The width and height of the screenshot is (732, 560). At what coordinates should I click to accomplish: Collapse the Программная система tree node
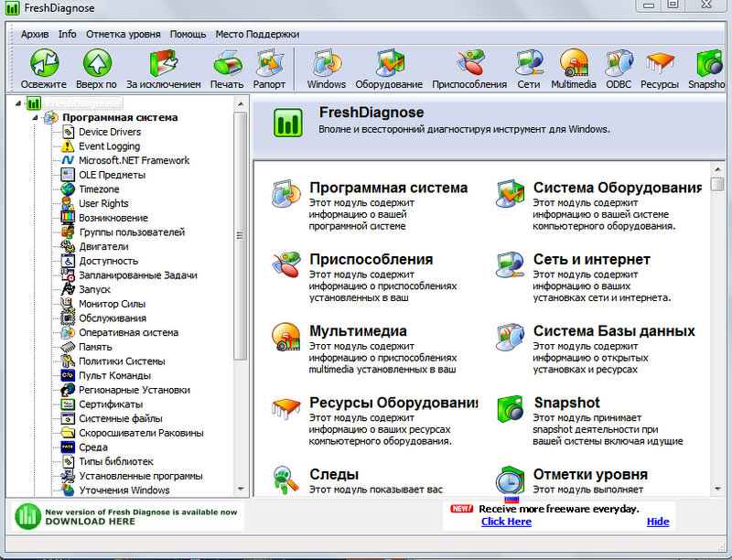[x=35, y=118]
